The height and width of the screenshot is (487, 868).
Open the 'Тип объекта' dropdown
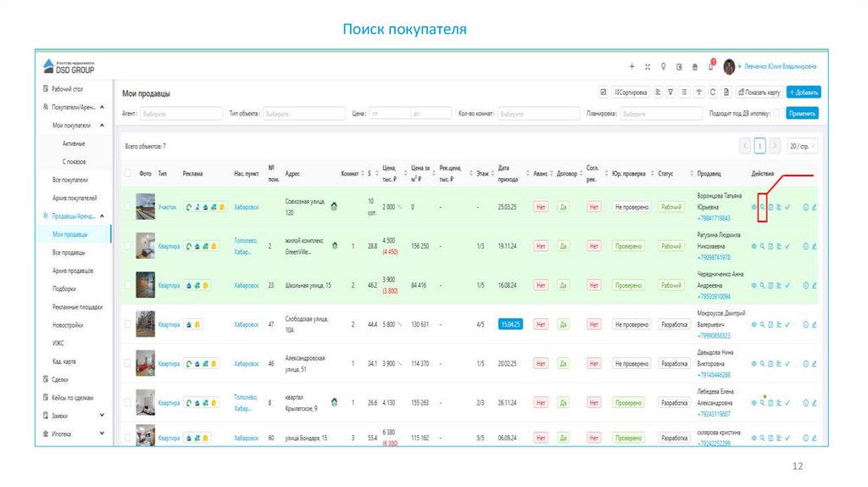pos(303,113)
